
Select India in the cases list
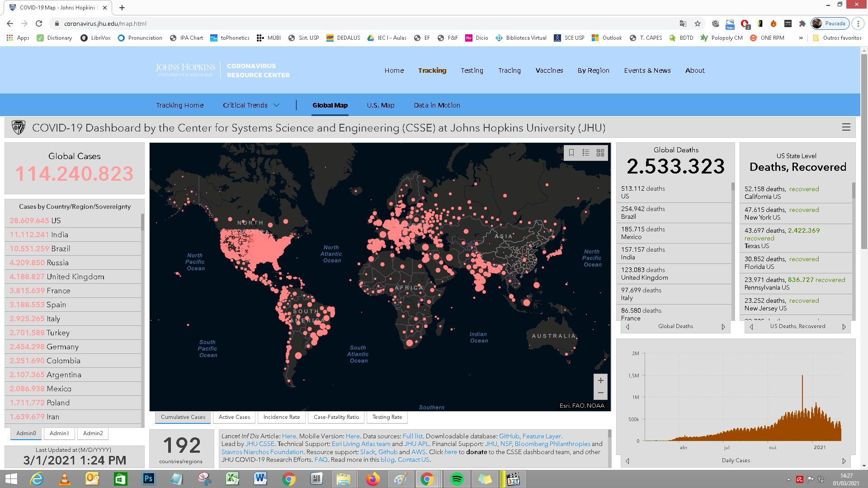73,235
